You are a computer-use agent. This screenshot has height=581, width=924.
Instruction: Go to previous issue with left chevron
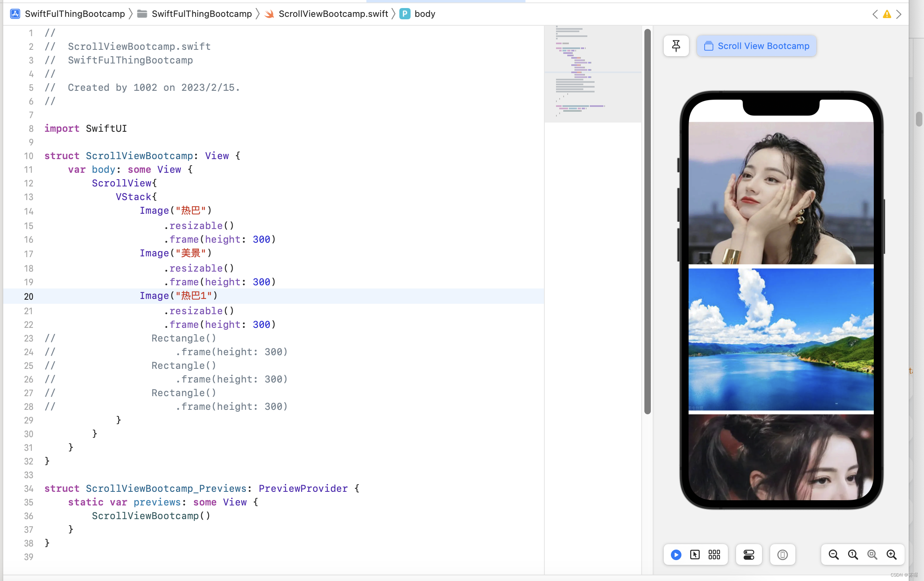click(x=875, y=14)
